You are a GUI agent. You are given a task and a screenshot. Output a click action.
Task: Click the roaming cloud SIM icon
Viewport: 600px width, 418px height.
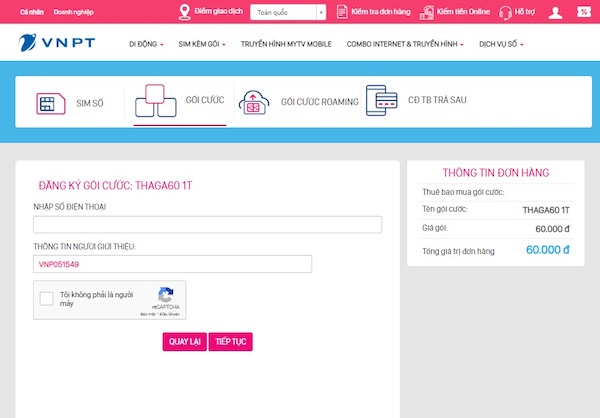[254, 103]
